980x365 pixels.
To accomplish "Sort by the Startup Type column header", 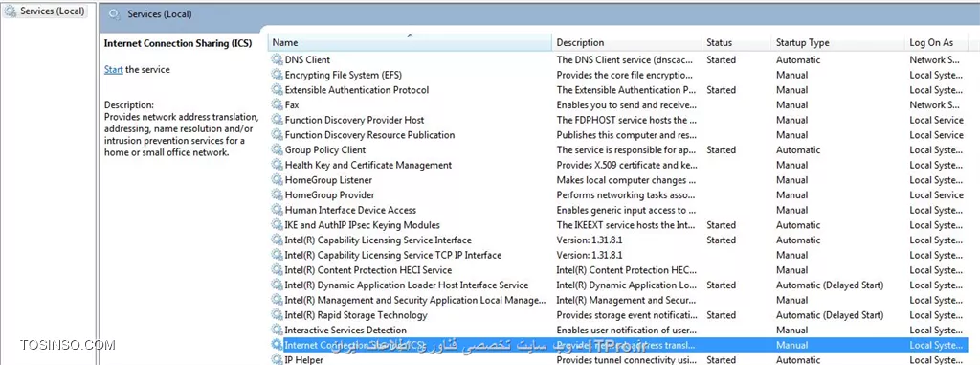I will pyautogui.click(x=837, y=42).
